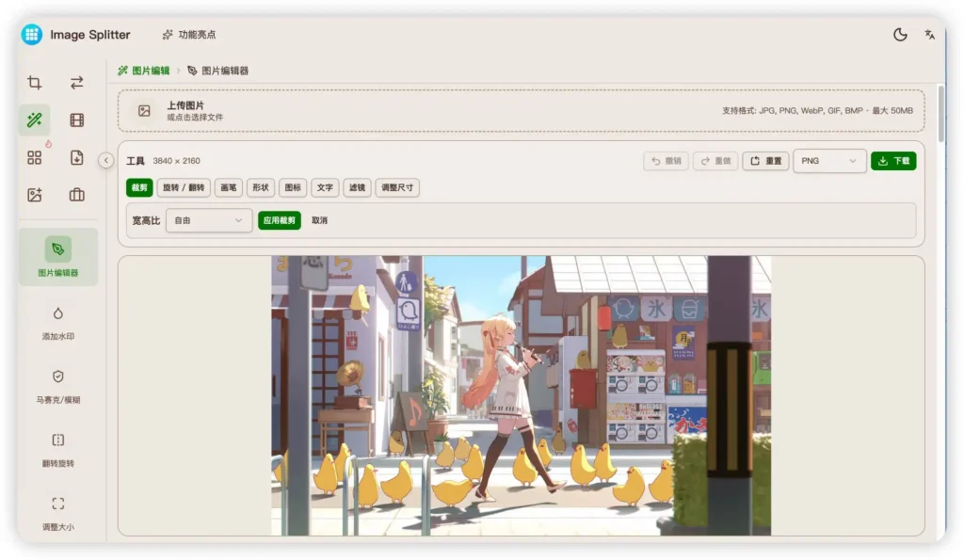Viewport: 964px width, 560px height.
Task: Select the 画笔 brush tool tab
Action: point(229,187)
